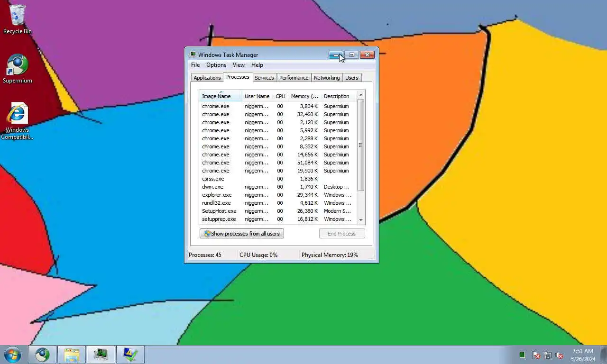607x364 pixels.
Task: Click the setup checkmark taskbar icon
Action: tap(130, 355)
